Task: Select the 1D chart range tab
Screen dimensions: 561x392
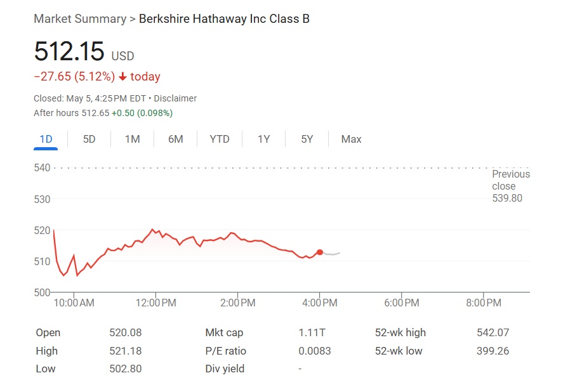Action: (46, 139)
